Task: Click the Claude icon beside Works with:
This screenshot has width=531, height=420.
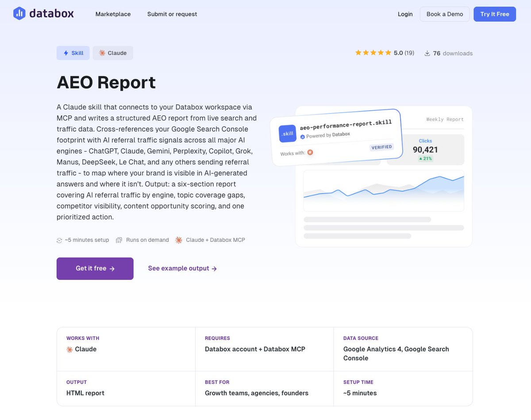Action: pyautogui.click(x=310, y=153)
